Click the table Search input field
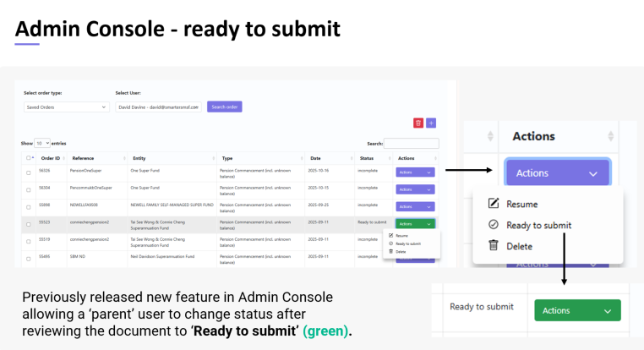 [411, 144]
